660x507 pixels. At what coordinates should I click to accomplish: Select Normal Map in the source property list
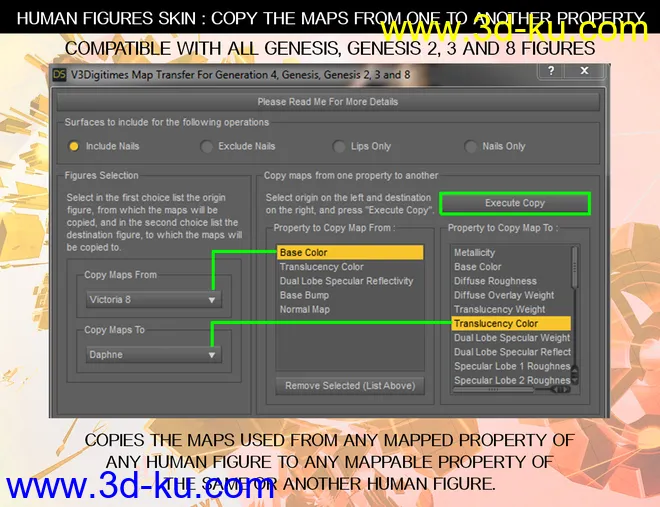[306, 310]
